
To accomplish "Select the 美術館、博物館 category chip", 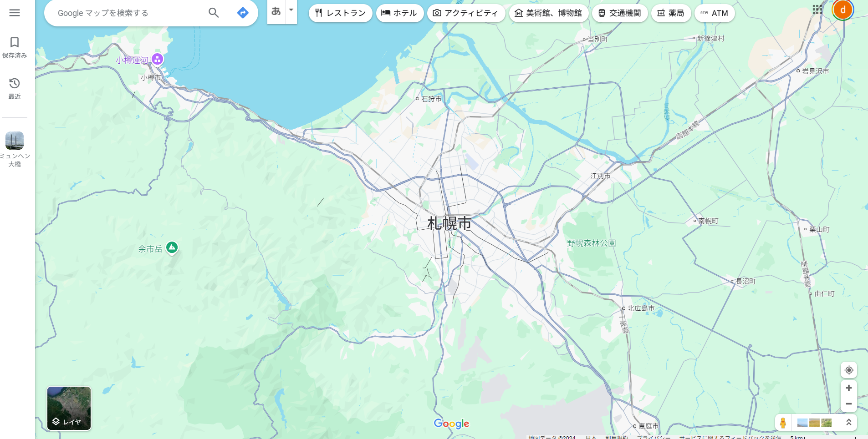I will coord(548,13).
